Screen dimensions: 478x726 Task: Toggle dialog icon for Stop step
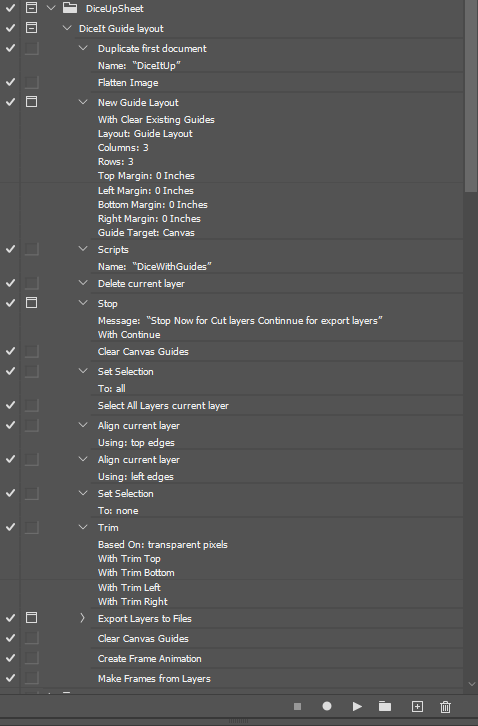[31, 303]
